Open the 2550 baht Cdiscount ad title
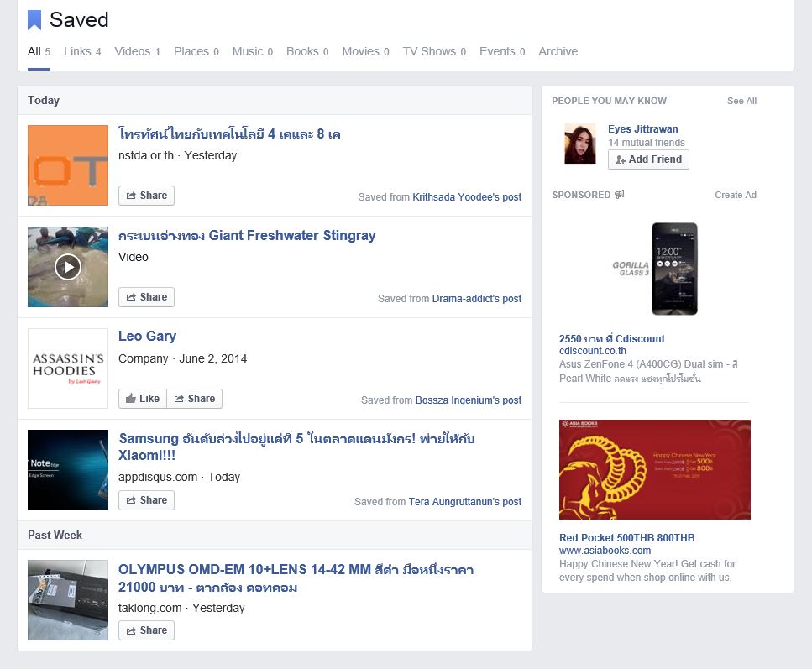 coord(611,338)
